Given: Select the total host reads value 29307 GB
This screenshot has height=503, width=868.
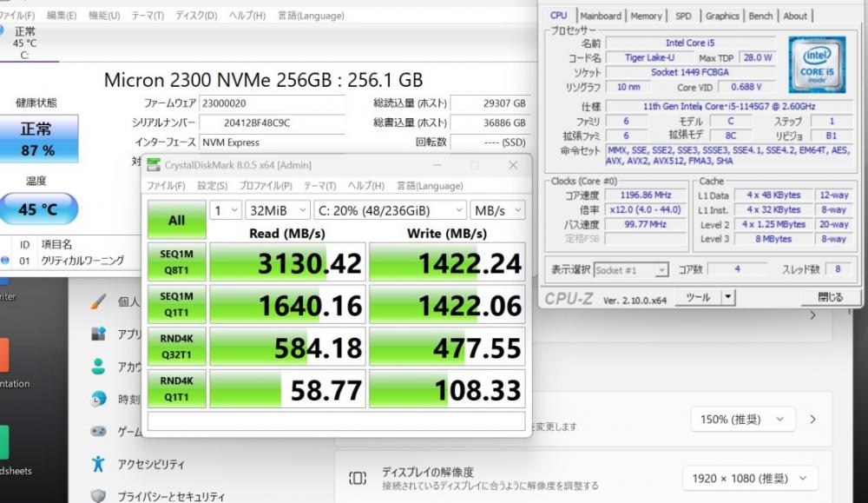Looking at the screenshot, I should tap(490, 103).
